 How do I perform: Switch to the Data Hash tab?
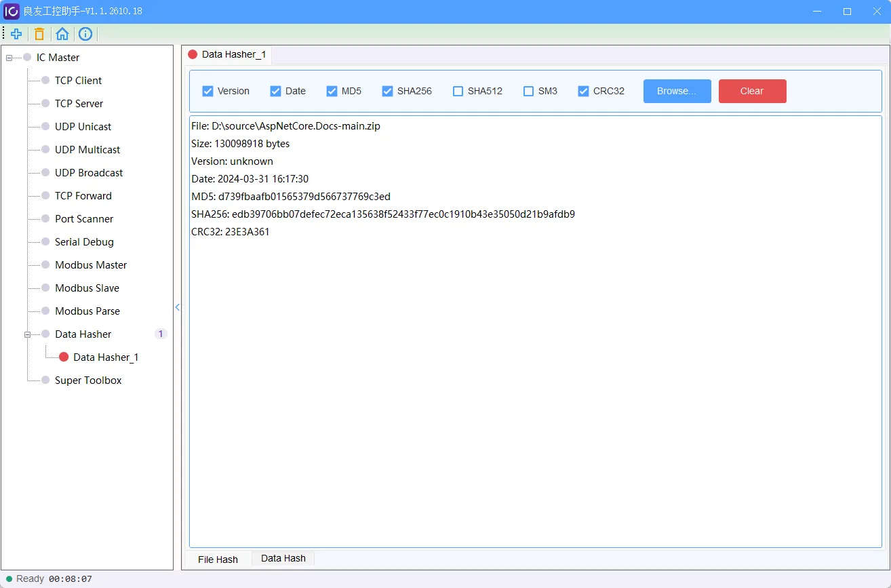(x=283, y=559)
